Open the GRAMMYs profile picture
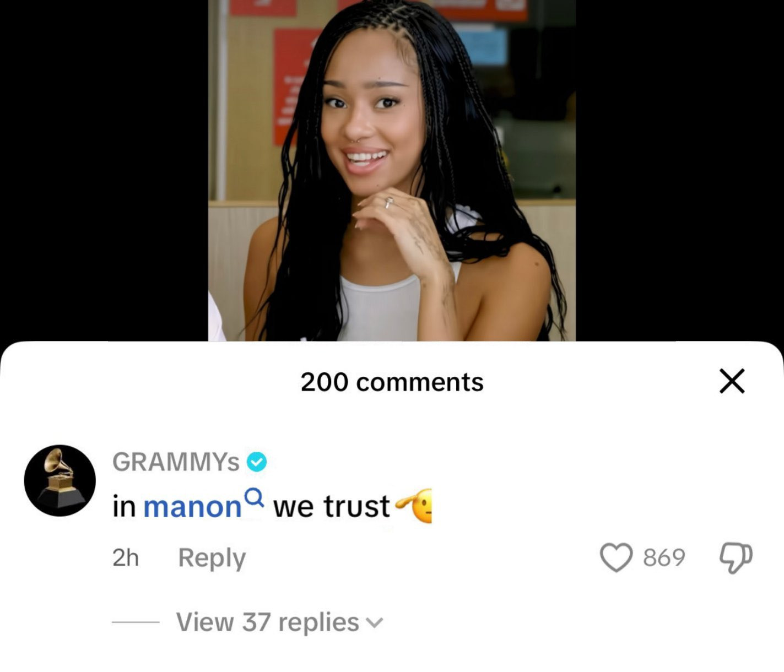 pos(60,480)
